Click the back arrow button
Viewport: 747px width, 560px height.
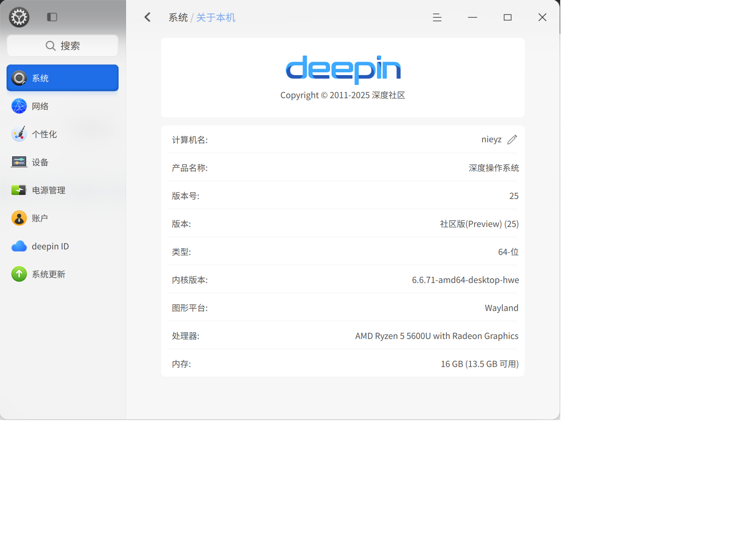pos(148,17)
